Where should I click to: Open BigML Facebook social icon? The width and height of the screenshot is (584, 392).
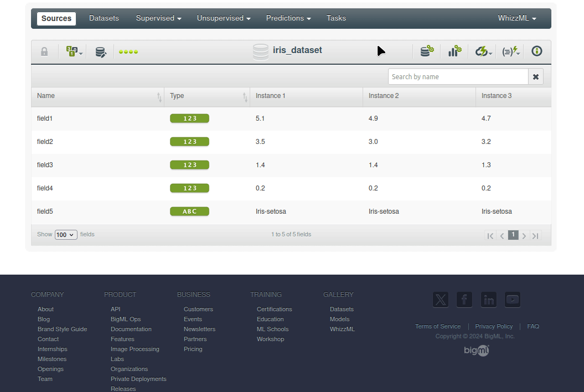point(464,300)
